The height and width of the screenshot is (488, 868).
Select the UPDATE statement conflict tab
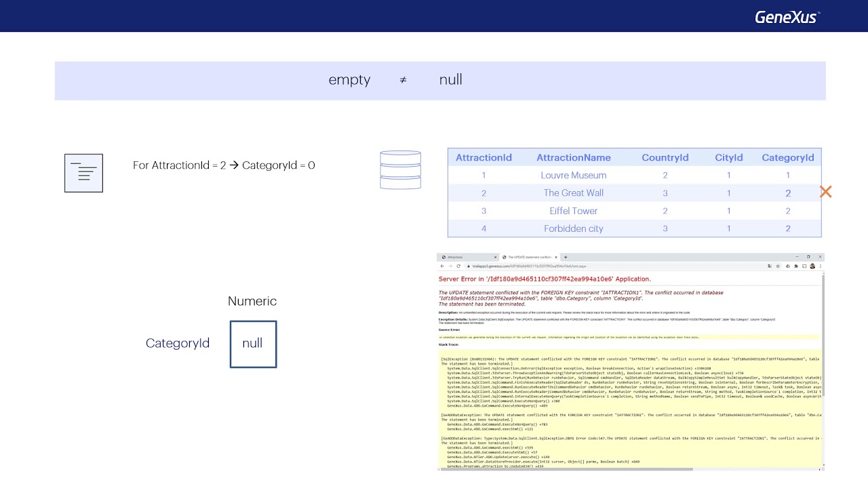coord(530,257)
